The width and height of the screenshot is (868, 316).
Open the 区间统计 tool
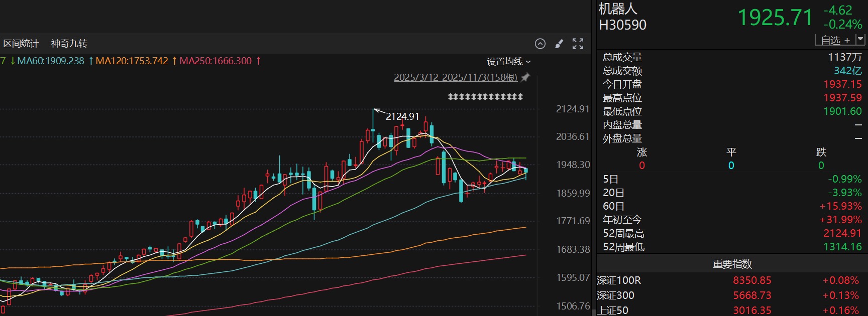click(x=21, y=44)
